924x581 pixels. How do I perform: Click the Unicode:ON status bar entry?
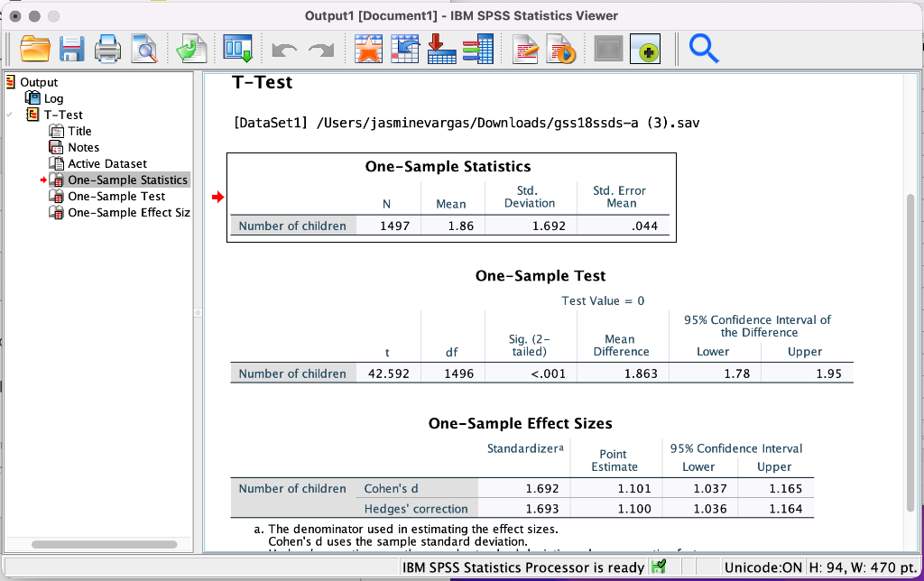[763, 567]
